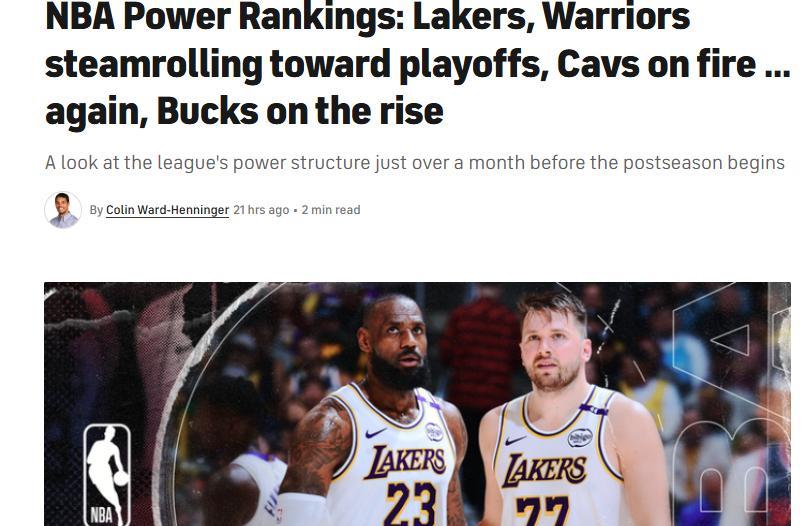Click the subtitle about the league's power structure
Viewport: 809px width, 526px height.
pos(415,163)
